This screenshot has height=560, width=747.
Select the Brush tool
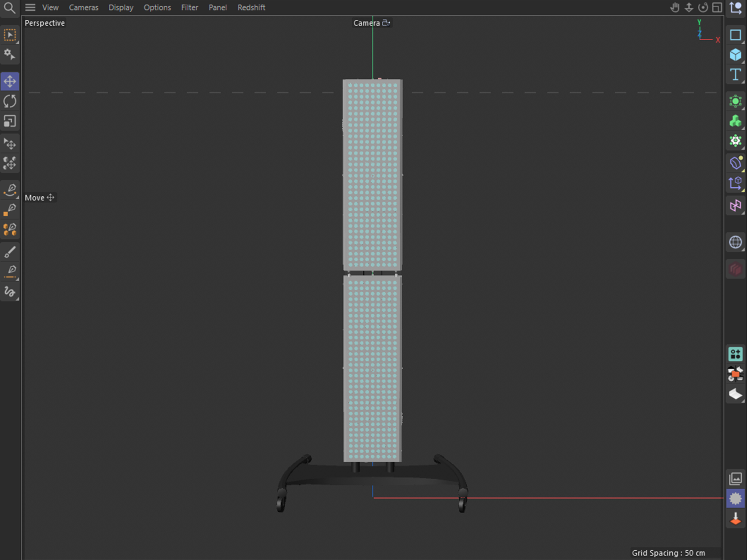(x=10, y=252)
